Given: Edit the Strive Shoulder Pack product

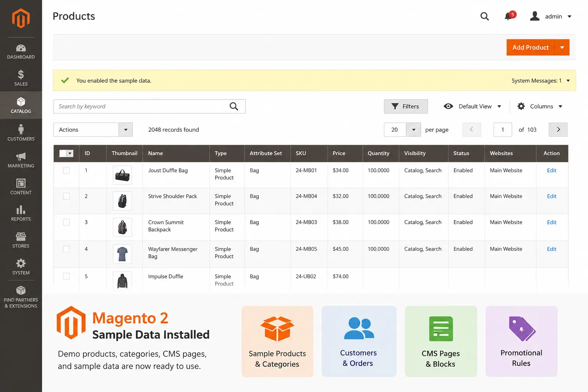Looking at the screenshot, I should tap(552, 196).
